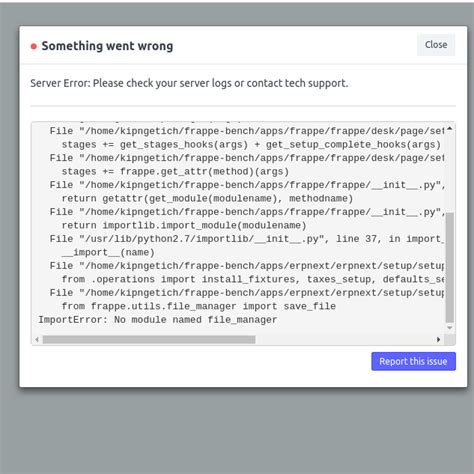Click the Something went wrong heading
Viewport: 474px width, 474px height.
[107, 46]
